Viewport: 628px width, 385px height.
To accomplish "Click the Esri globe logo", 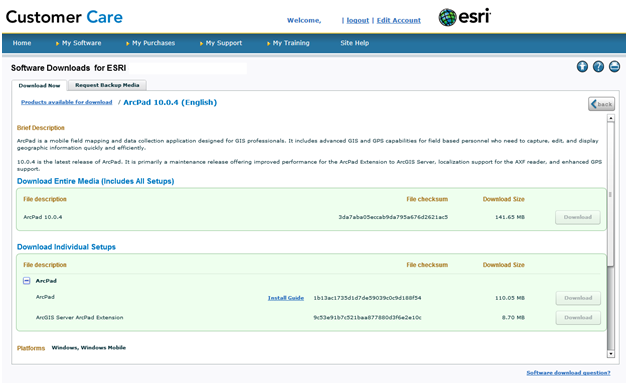I will coord(464,17).
